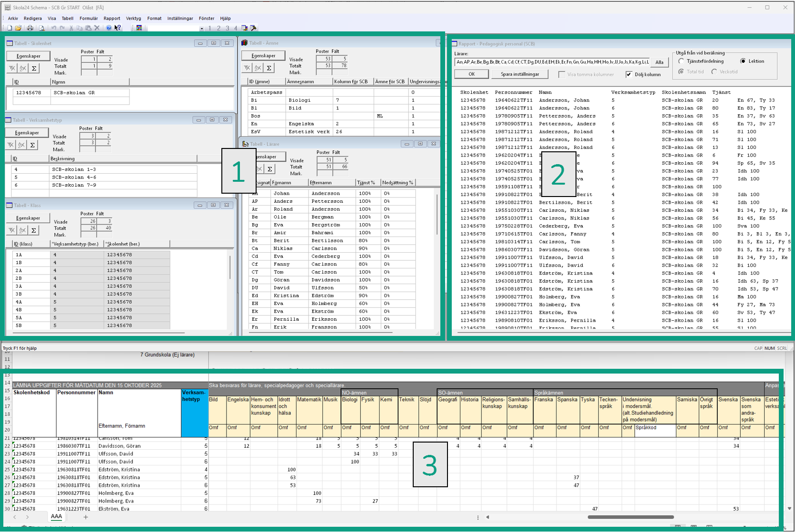Open the Inställningar menu
The image size is (795, 532).
point(180,19)
